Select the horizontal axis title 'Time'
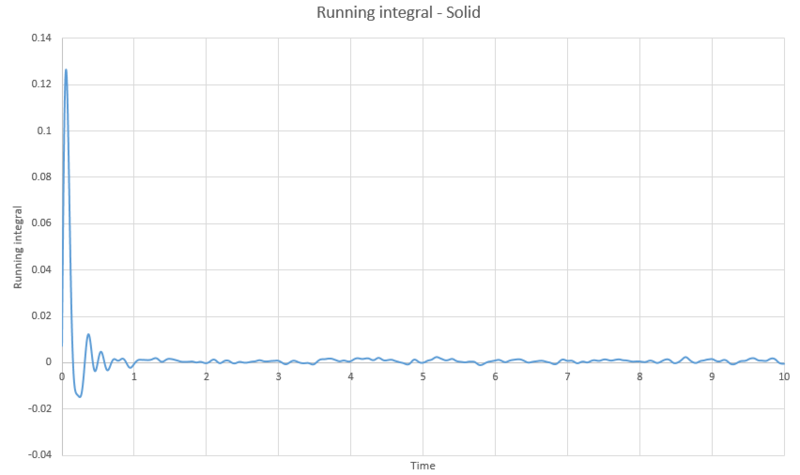The height and width of the screenshot is (475, 800). pyautogui.click(x=423, y=466)
